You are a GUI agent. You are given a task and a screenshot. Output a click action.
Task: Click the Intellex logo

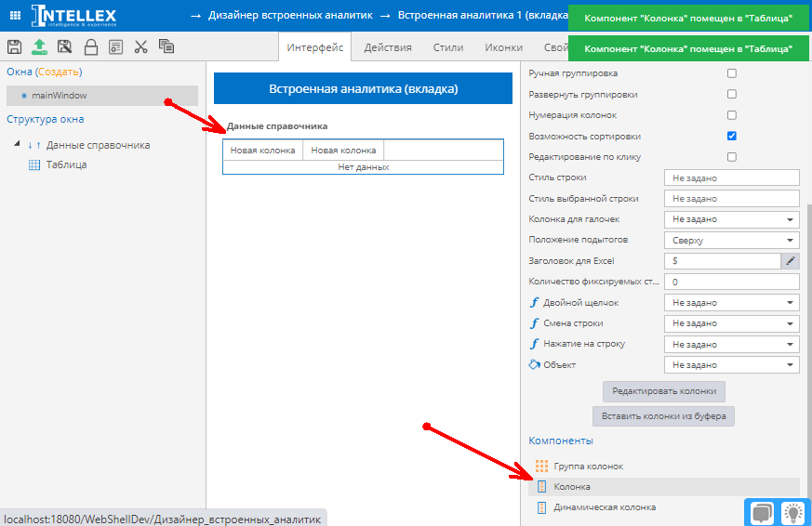pos(73,16)
